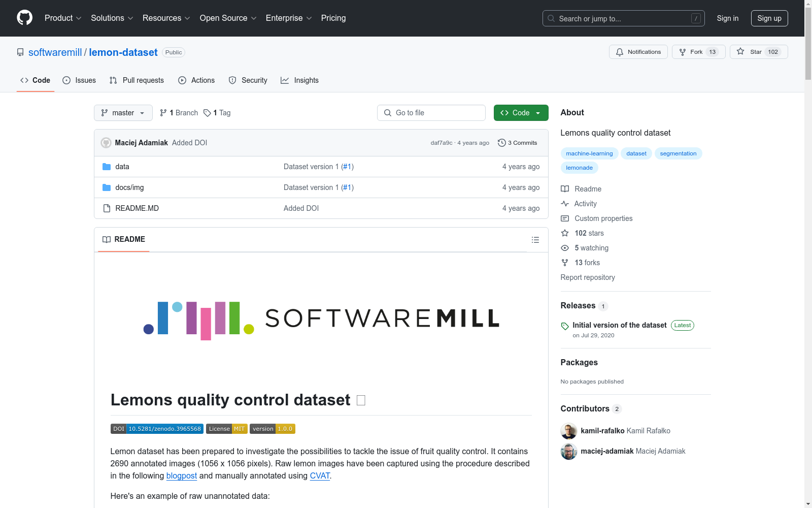
Task: Open the lemon-dataset repository link
Action: (123, 52)
